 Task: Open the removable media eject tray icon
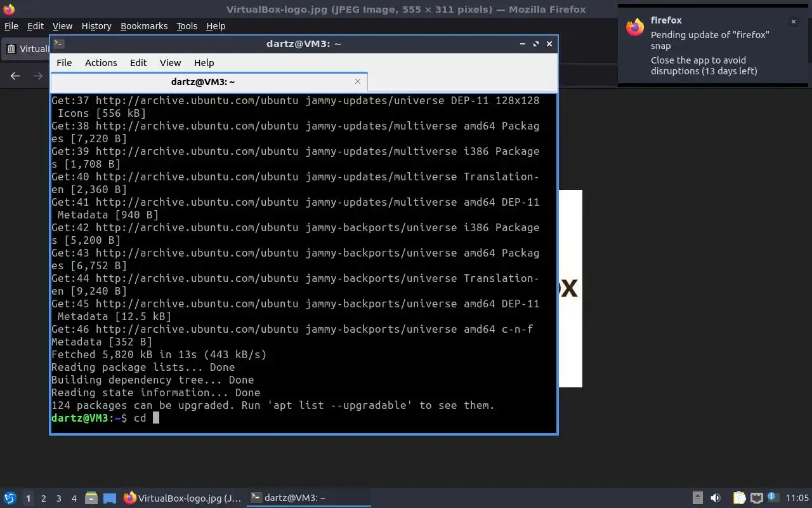point(697,498)
